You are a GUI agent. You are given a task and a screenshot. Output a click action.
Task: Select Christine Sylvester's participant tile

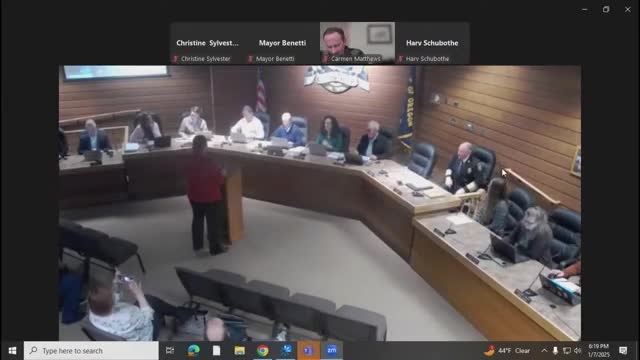(x=207, y=43)
